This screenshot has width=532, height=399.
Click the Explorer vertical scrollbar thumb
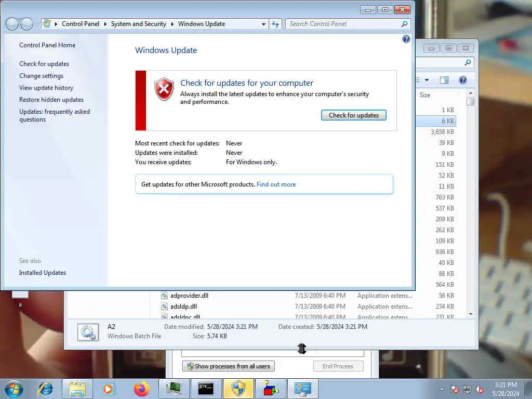click(470, 101)
